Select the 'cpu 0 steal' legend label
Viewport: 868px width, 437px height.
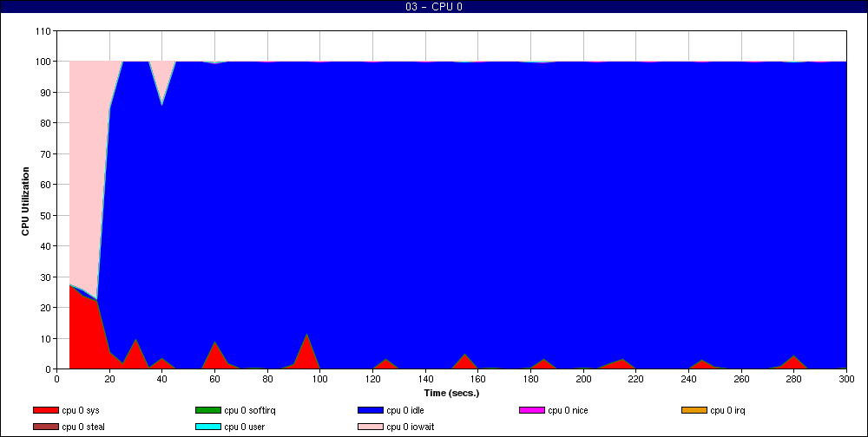click(x=83, y=427)
